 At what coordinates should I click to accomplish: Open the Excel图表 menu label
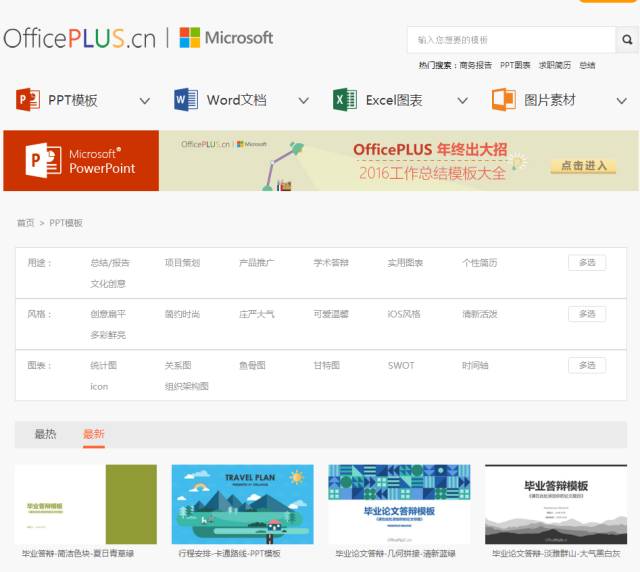(x=394, y=100)
